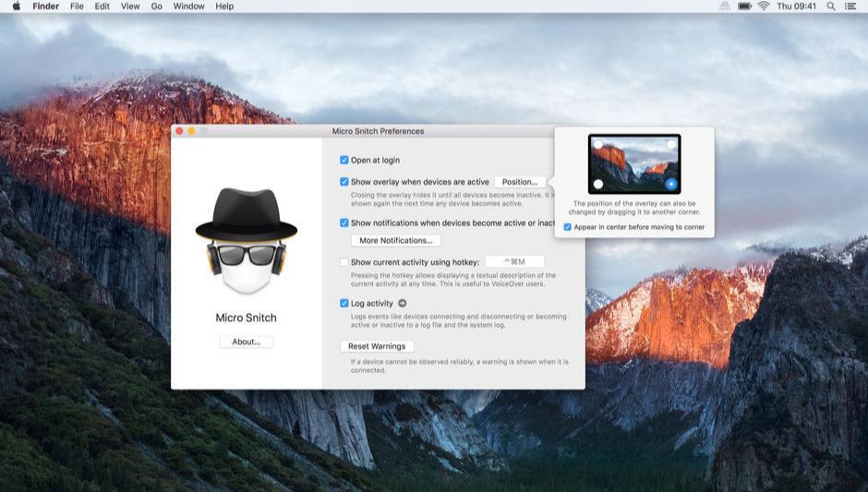Open the Window menu
868x492 pixels.
point(188,6)
